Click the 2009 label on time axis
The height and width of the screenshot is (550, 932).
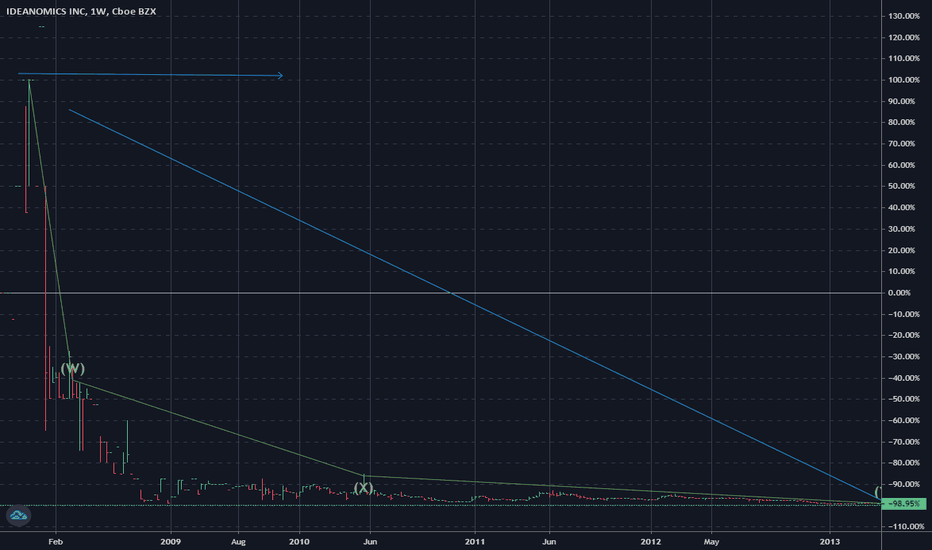tap(171, 541)
